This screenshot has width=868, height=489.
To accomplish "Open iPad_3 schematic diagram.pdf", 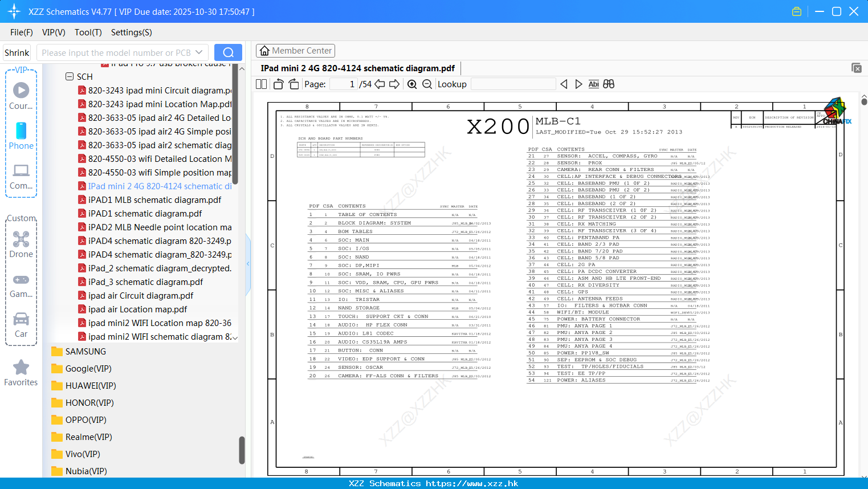I will pyautogui.click(x=141, y=282).
